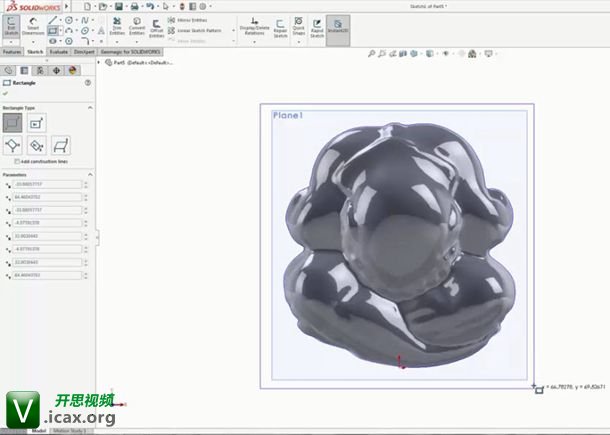Viewport: 610px width, 435px height.
Task: Click the Repair Sketch icon
Action: 280,27
